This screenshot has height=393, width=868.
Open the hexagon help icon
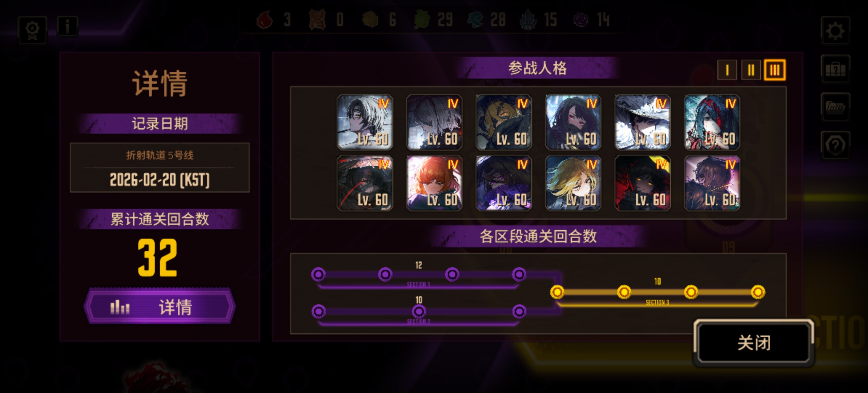coord(835,145)
